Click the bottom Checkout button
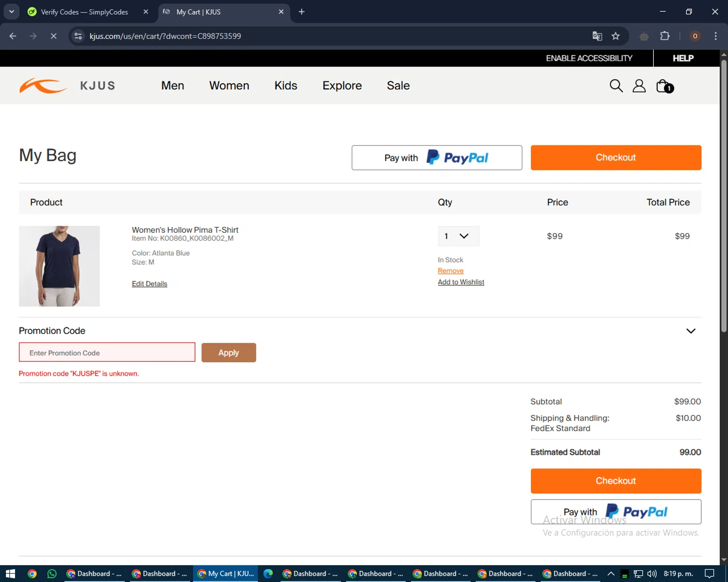728x582 pixels. tap(616, 481)
